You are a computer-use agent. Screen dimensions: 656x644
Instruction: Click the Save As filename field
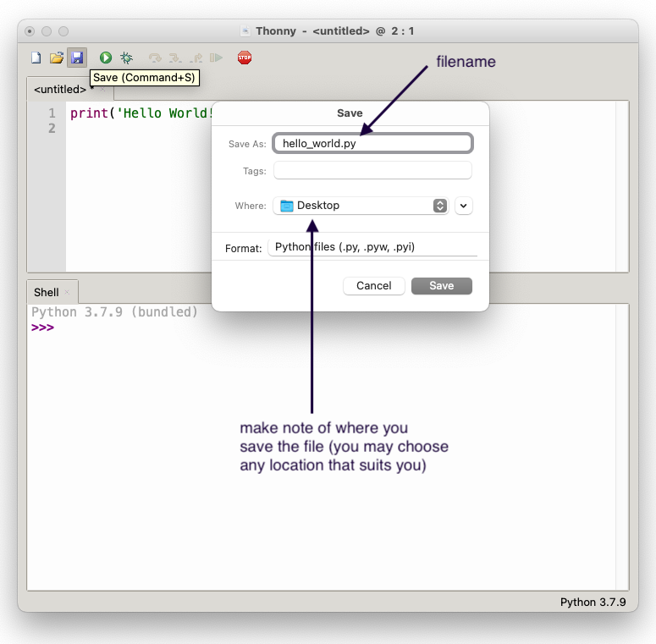click(x=372, y=143)
